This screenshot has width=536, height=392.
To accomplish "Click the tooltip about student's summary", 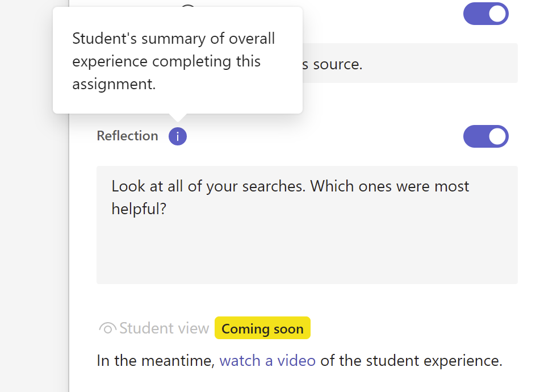I will click(177, 60).
